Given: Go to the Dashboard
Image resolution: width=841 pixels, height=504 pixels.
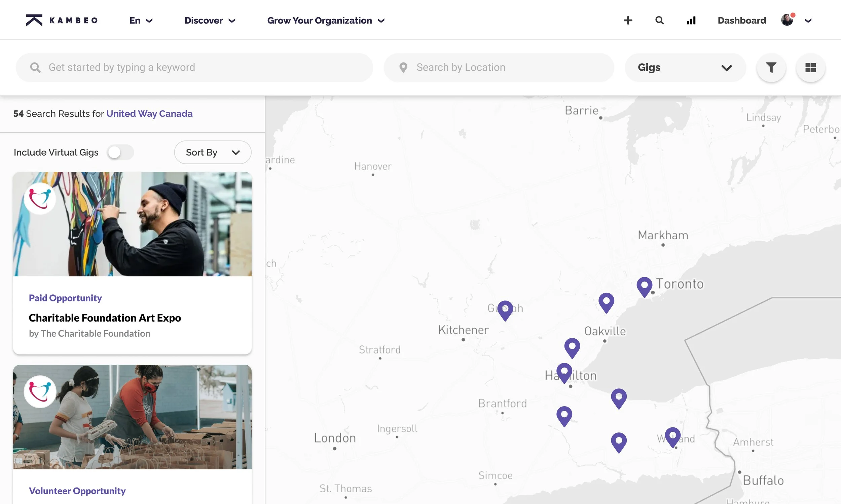Looking at the screenshot, I should (x=741, y=20).
